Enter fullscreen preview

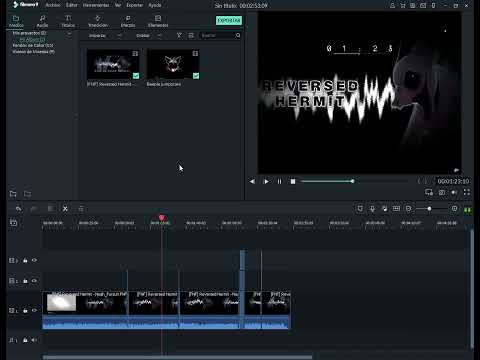click(467, 192)
